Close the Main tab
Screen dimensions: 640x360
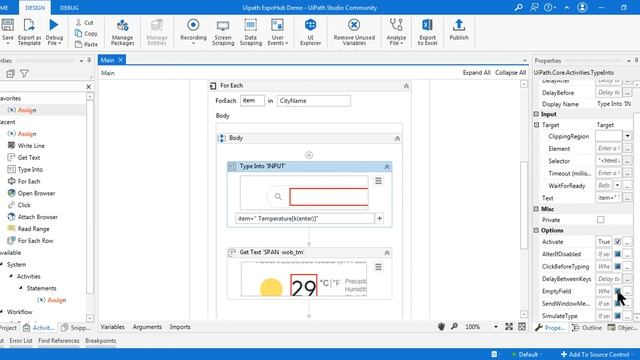(121, 60)
